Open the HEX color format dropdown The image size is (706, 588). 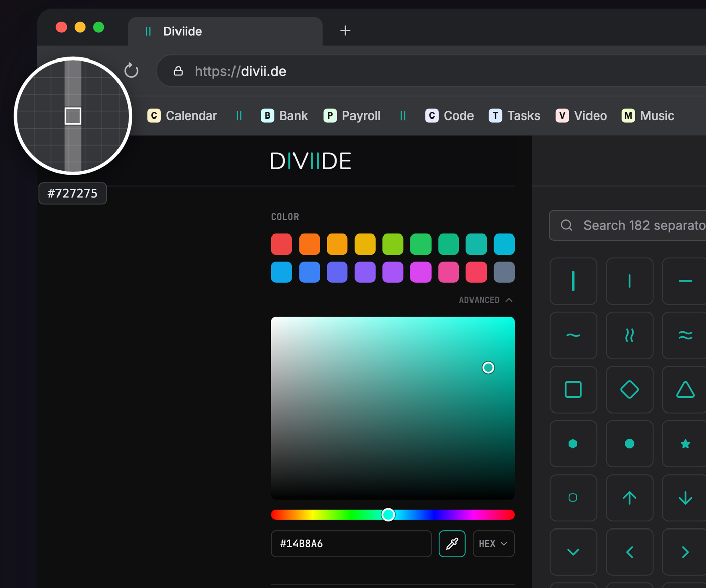[494, 544]
